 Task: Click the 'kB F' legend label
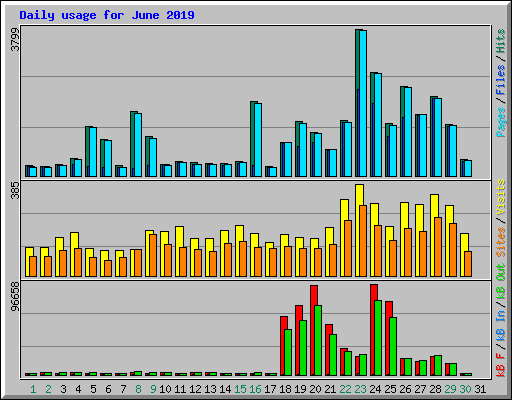(501, 364)
